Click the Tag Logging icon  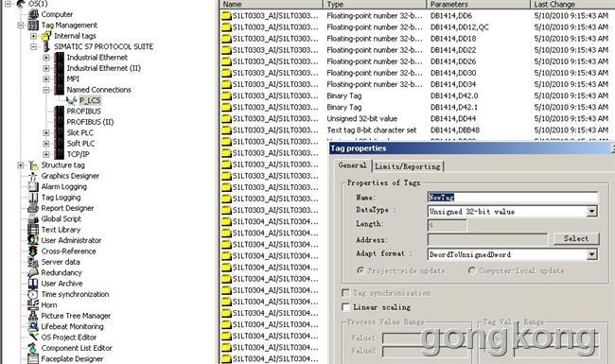coord(33,198)
